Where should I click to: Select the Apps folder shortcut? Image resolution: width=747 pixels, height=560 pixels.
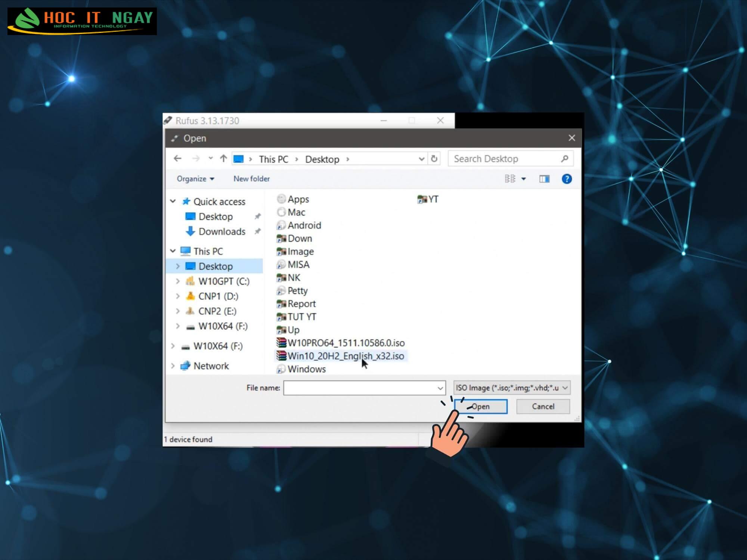tap(293, 199)
